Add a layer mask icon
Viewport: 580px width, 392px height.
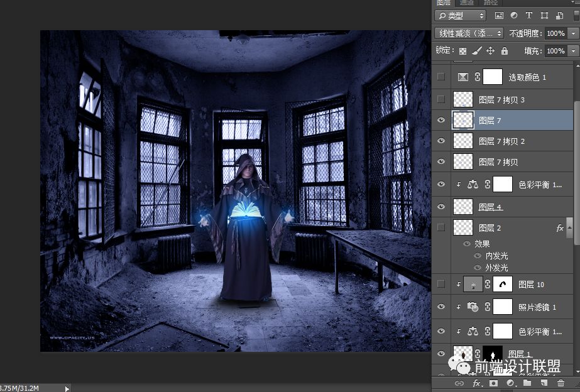[493, 383]
